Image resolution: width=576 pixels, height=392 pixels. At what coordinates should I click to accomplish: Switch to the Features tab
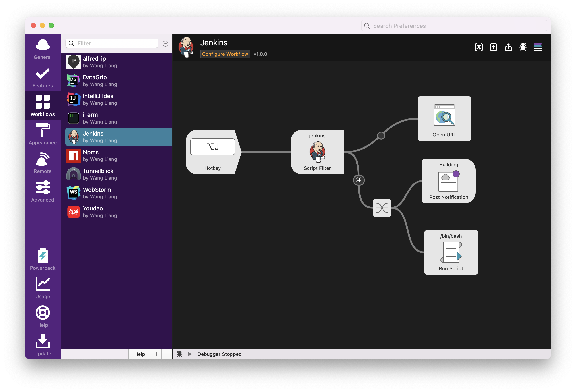(43, 77)
